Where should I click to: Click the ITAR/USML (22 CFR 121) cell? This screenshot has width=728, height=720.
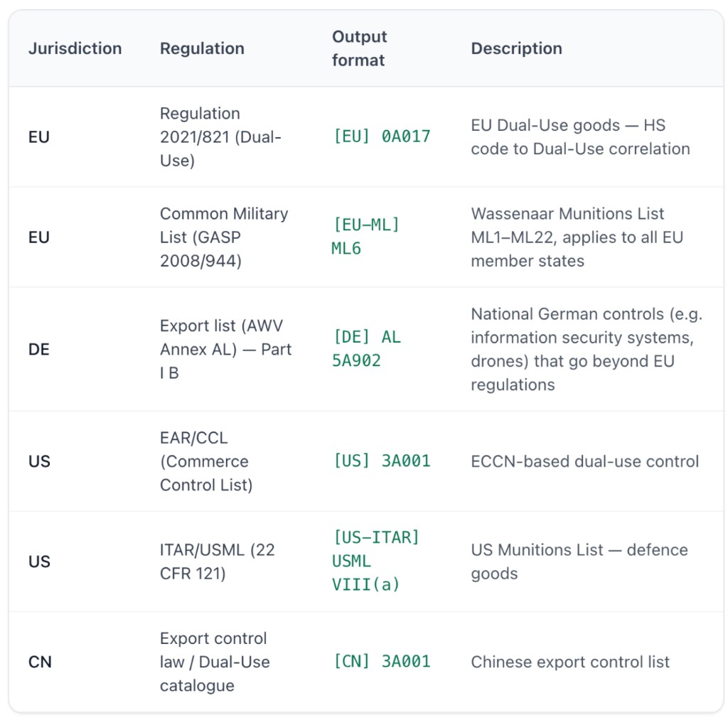pos(217,561)
